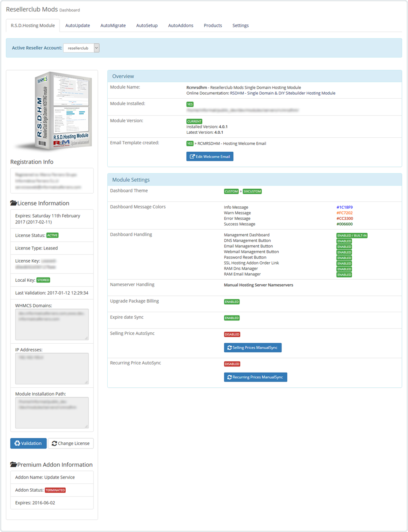Screen dimensions: 408x532
Task: Click the RCMRSDHM - Hosting Welcome Email text
Action: [x=232, y=143]
